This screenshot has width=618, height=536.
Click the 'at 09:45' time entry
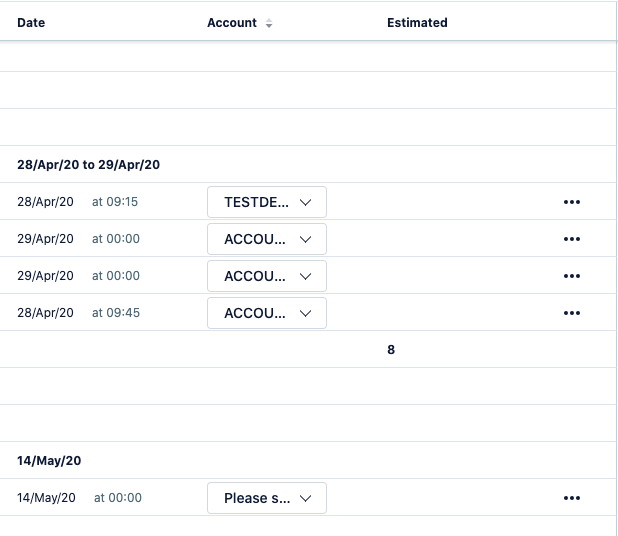click(x=116, y=313)
